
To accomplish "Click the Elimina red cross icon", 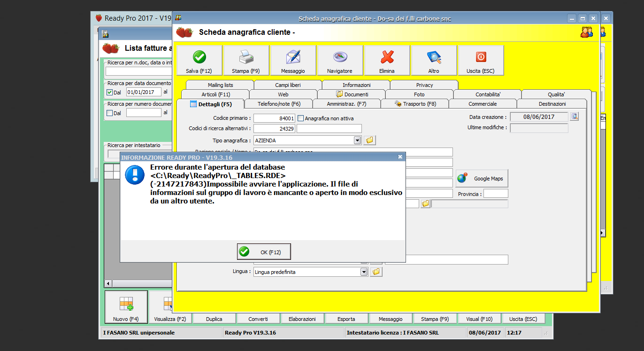I will (387, 57).
